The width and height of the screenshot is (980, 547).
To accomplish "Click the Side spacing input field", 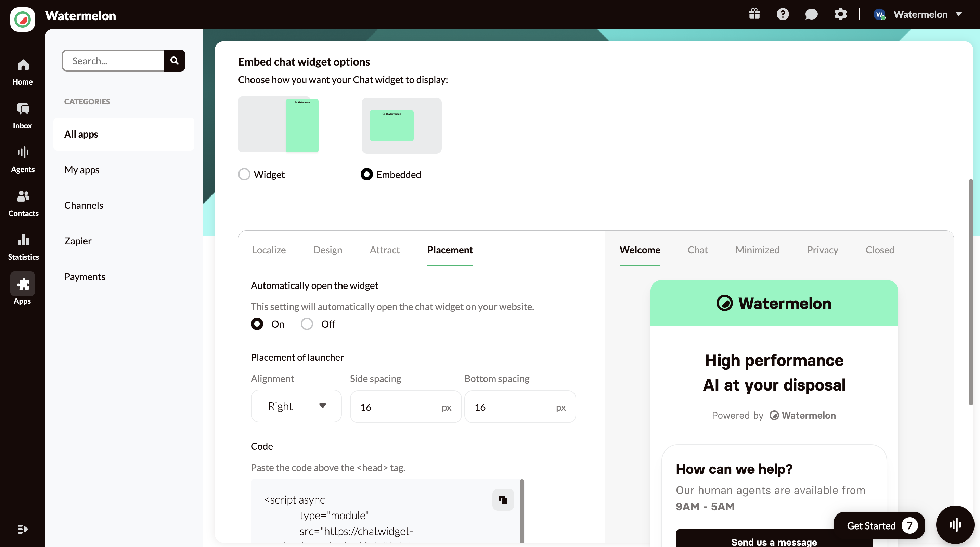I will (396, 407).
